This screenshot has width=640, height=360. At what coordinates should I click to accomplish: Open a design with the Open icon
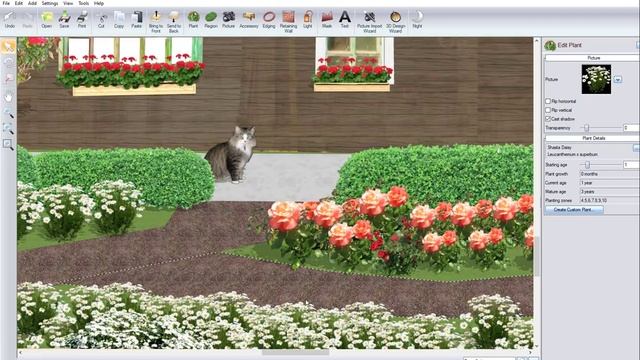coord(47,20)
